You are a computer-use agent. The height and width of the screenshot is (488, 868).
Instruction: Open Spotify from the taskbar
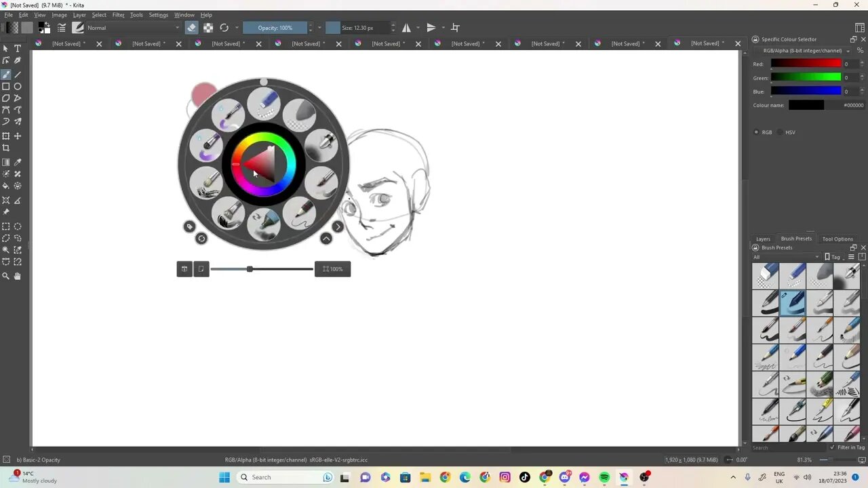604,477
